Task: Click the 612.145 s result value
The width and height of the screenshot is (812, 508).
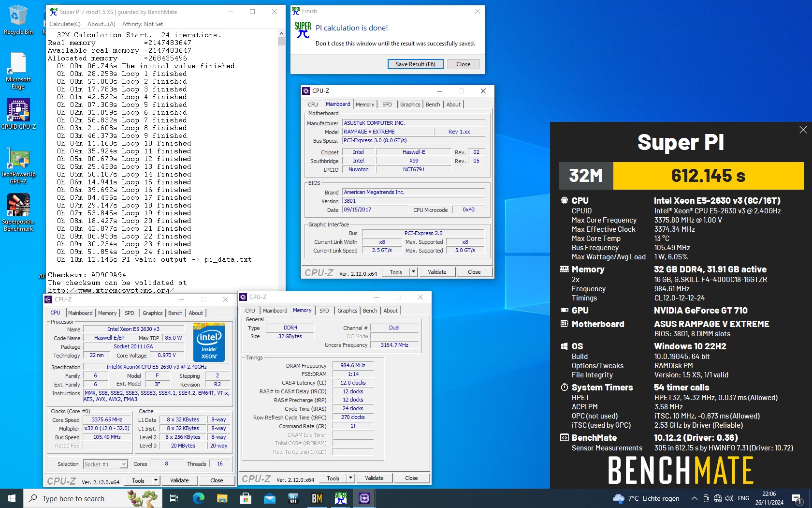Action: [x=708, y=176]
